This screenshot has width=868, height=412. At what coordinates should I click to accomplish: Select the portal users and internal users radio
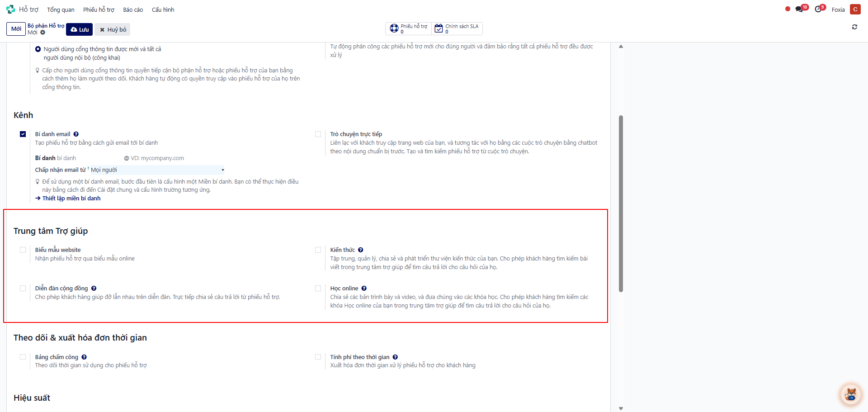coord(38,49)
